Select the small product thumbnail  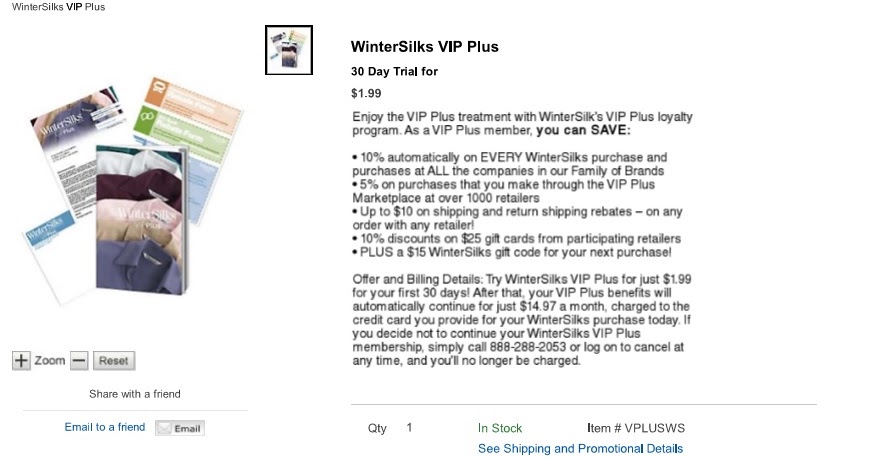tap(289, 50)
